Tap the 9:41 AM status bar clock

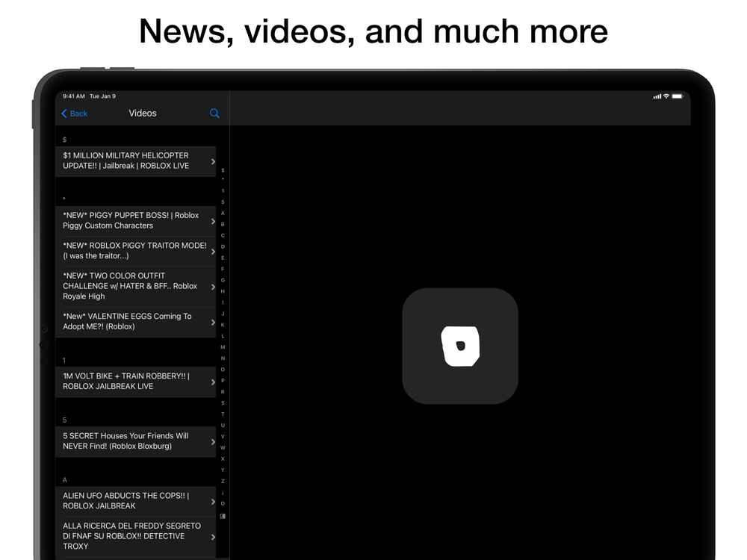[x=74, y=96]
